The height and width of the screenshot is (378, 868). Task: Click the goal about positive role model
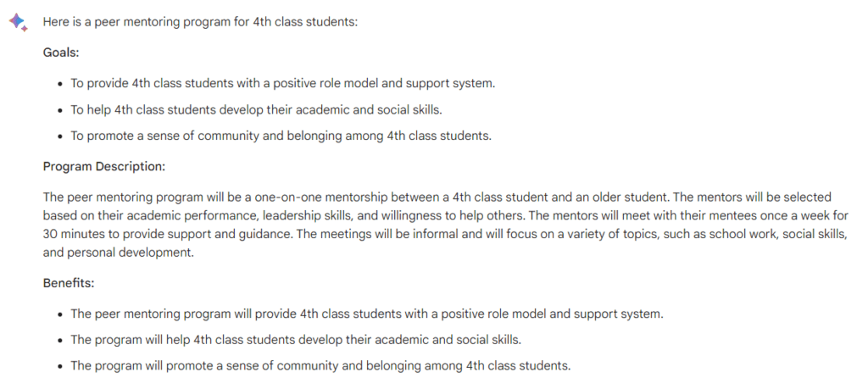[282, 84]
